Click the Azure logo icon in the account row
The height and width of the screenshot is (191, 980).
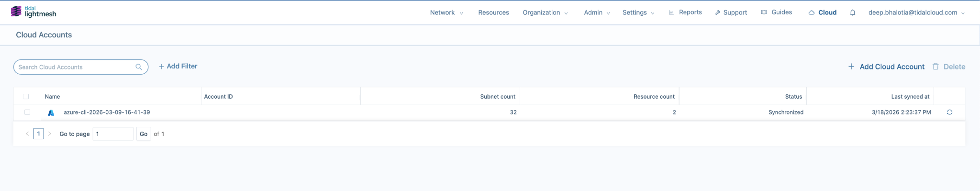coord(51,112)
